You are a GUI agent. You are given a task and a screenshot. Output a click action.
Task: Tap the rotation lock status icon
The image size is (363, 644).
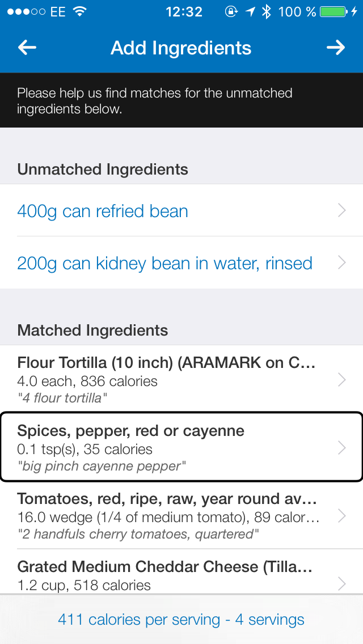click(231, 11)
